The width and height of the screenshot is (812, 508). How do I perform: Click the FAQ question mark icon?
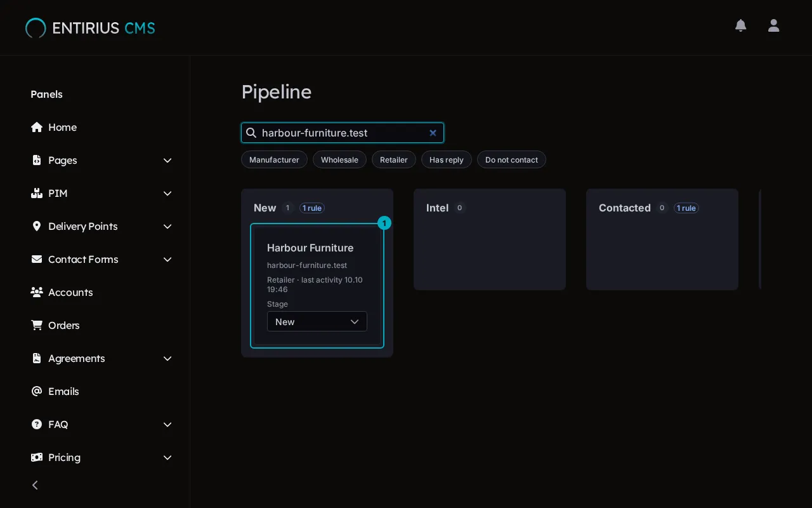[37, 424]
